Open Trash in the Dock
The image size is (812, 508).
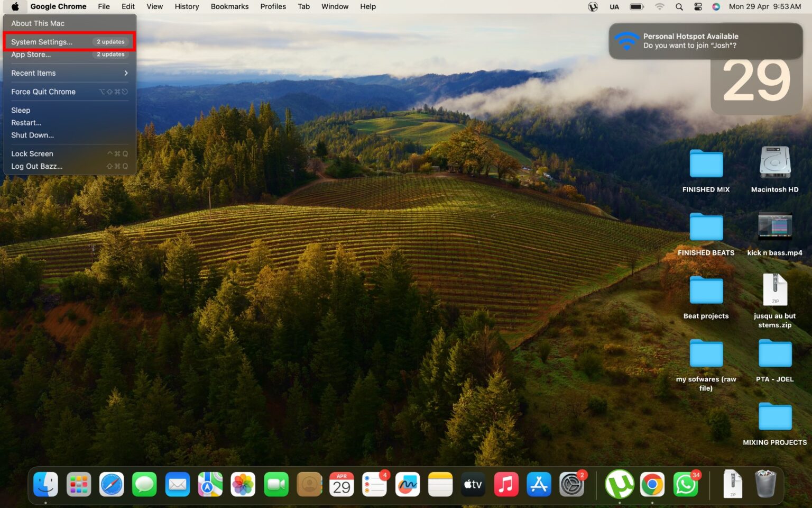tap(765, 484)
